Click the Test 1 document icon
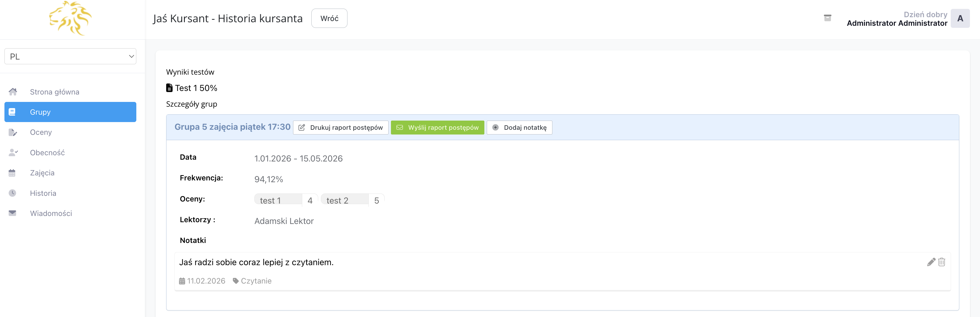 point(169,88)
